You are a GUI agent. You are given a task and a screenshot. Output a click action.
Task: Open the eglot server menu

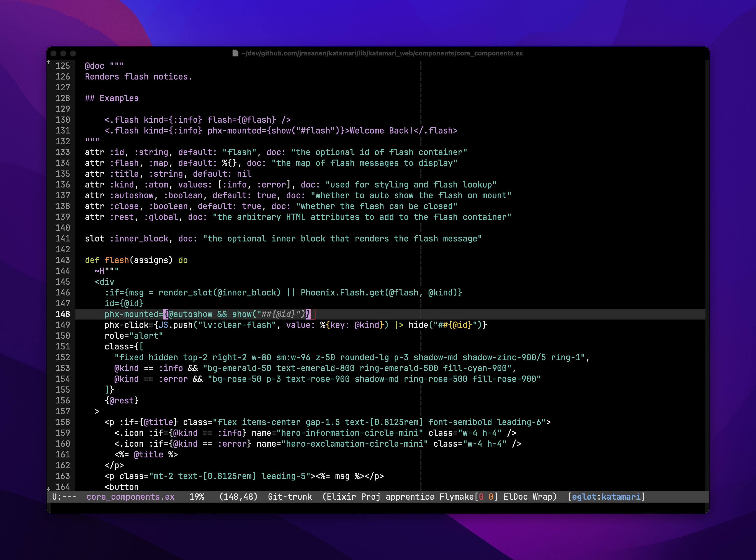pos(584,497)
